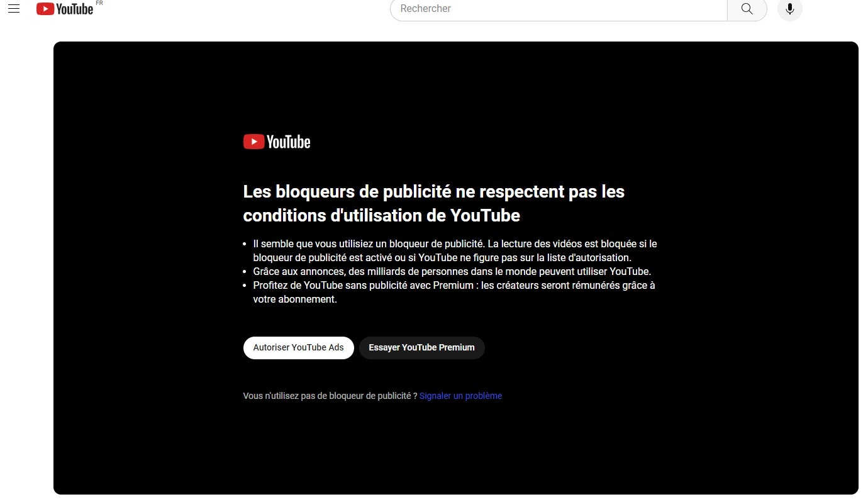Click the bullet starting 'Grâce aux annonces'

[452, 271]
